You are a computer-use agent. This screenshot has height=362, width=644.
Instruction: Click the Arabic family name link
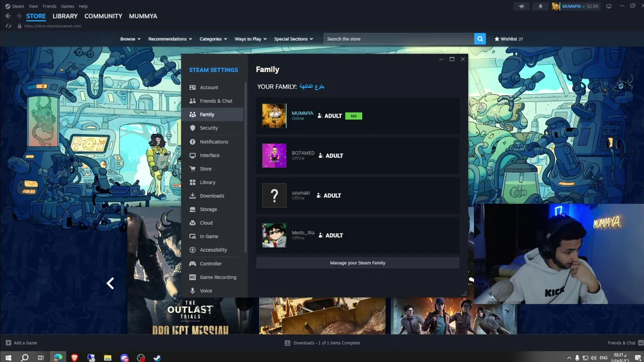pyautogui.click(x=312, y=86)
